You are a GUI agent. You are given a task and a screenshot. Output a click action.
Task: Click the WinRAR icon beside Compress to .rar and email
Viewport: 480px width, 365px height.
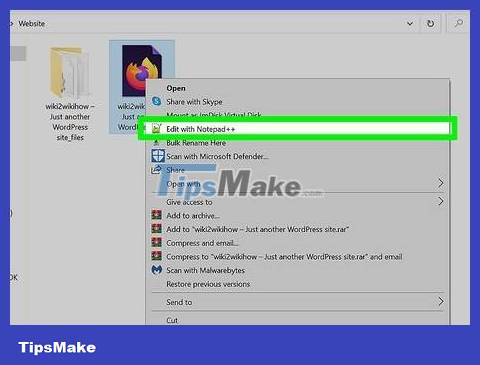(x=157, y=256)
